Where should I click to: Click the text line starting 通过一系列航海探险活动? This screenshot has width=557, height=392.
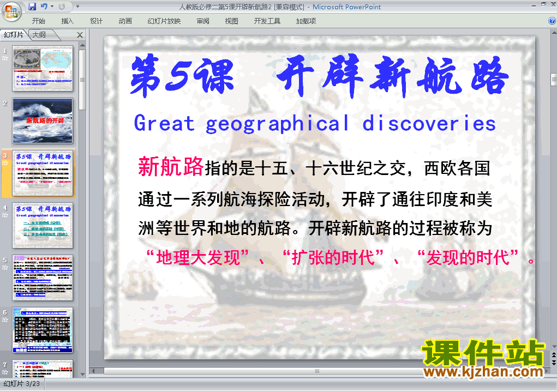(x=315, y=200)
